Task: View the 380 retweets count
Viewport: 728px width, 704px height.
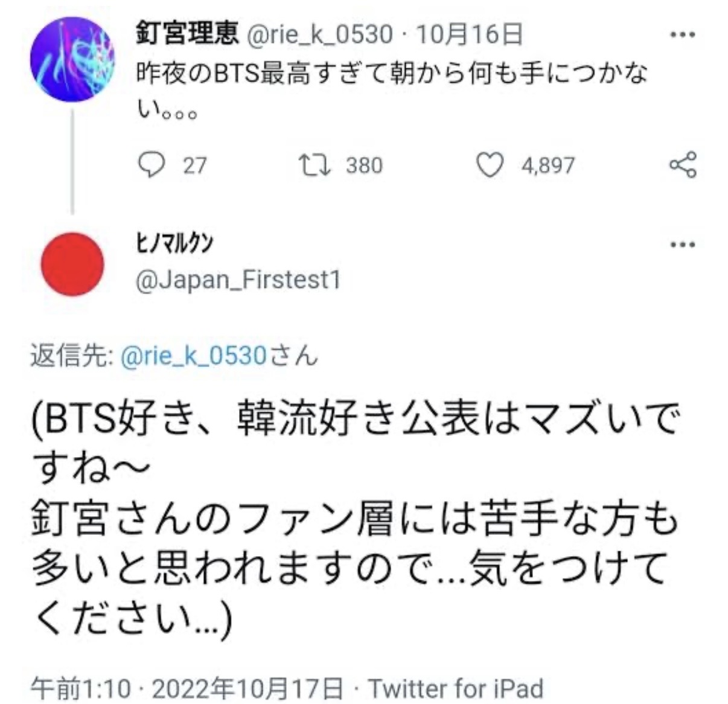Action: pyautogui.click(x=364, y=165)
